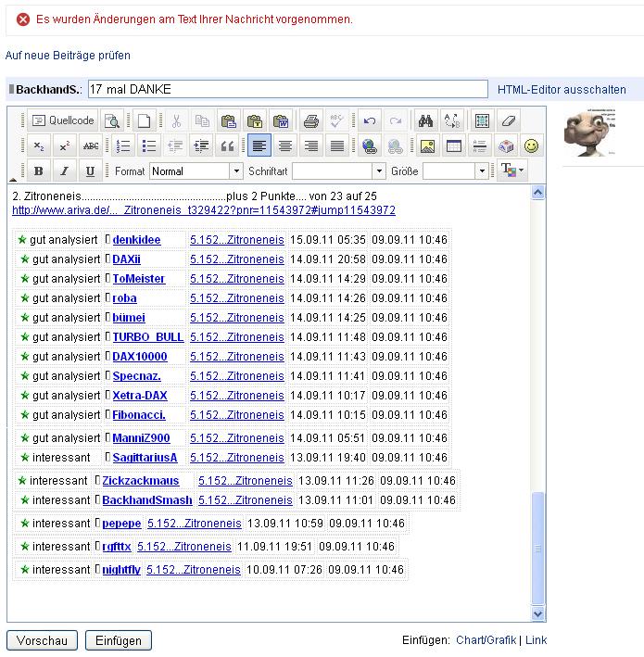Click the red error icon in notice
644x657 pixels.
(x=23, y=19)
